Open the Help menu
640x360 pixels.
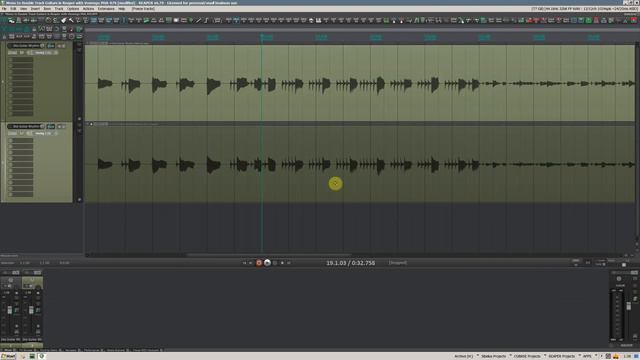click(122, 9)
